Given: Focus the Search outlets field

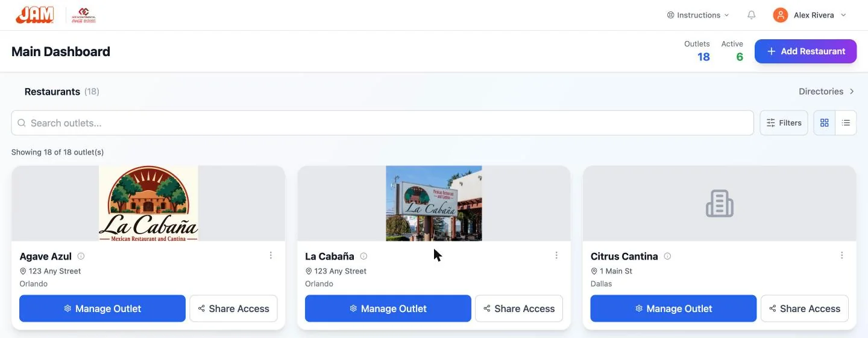Looking at the screenshot, I should click(382, 123).
